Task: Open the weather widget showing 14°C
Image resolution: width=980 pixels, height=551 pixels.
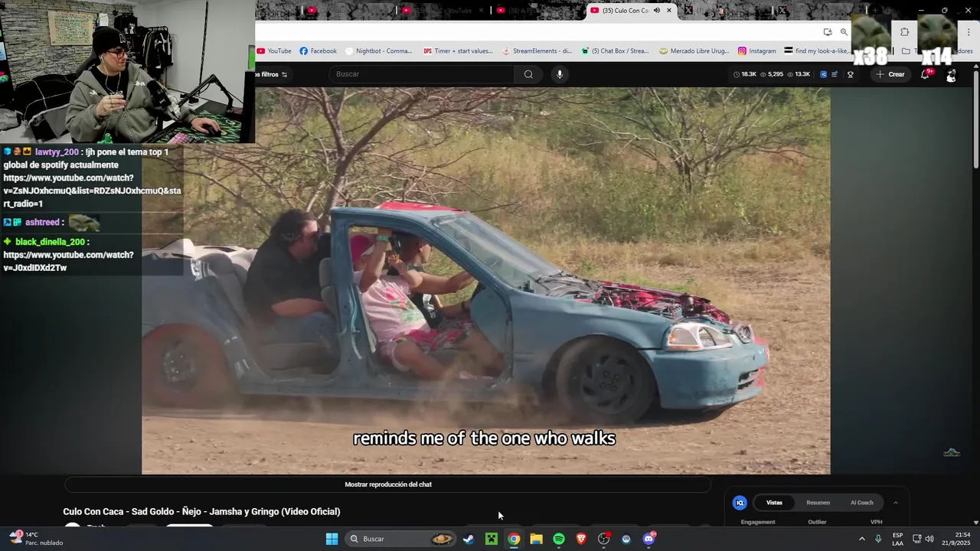Action: 35,539
